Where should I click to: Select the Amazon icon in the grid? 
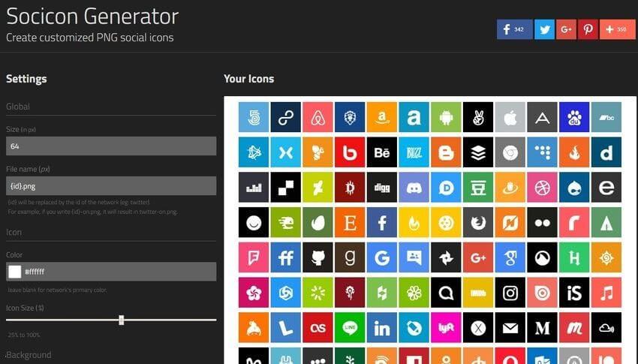coord(382,117)
